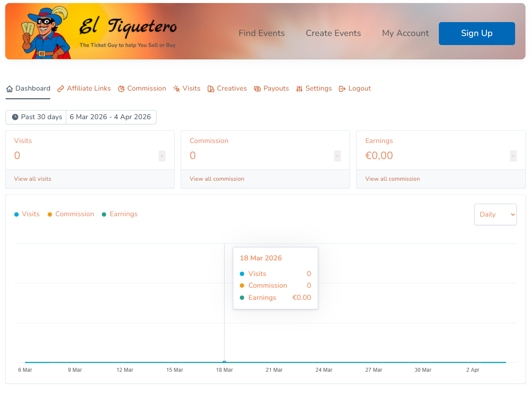532x396 pixels.
Task: Go to the Visits tab
Action: click(187, 88)
